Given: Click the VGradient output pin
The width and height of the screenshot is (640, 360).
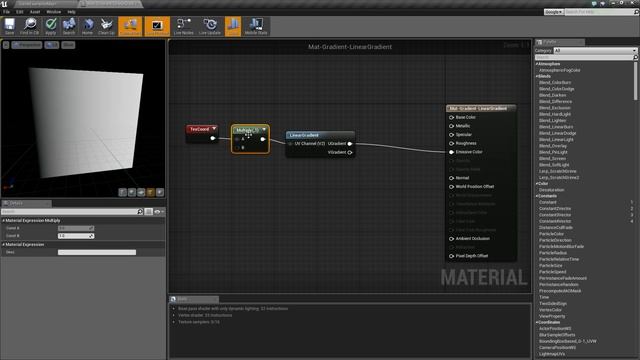Looking at the screenshot, I should (350, 152).
